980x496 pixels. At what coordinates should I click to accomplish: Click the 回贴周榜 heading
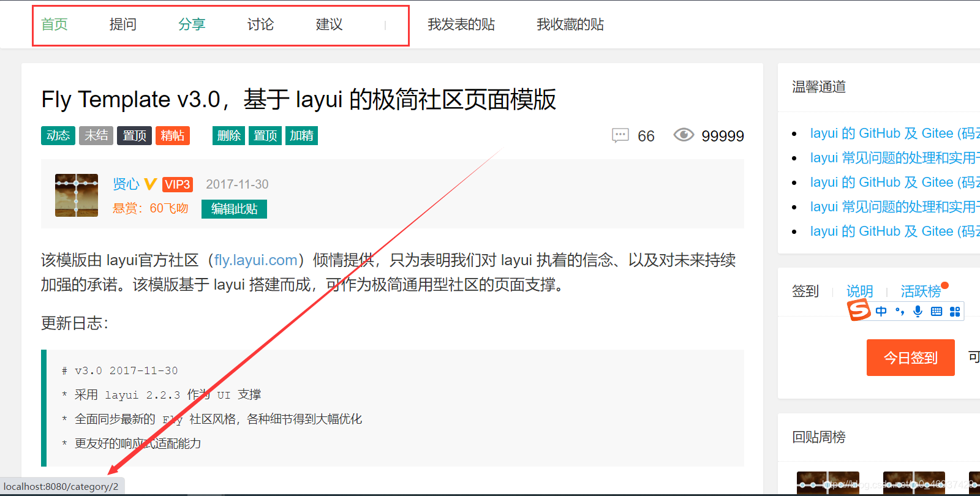819,437
